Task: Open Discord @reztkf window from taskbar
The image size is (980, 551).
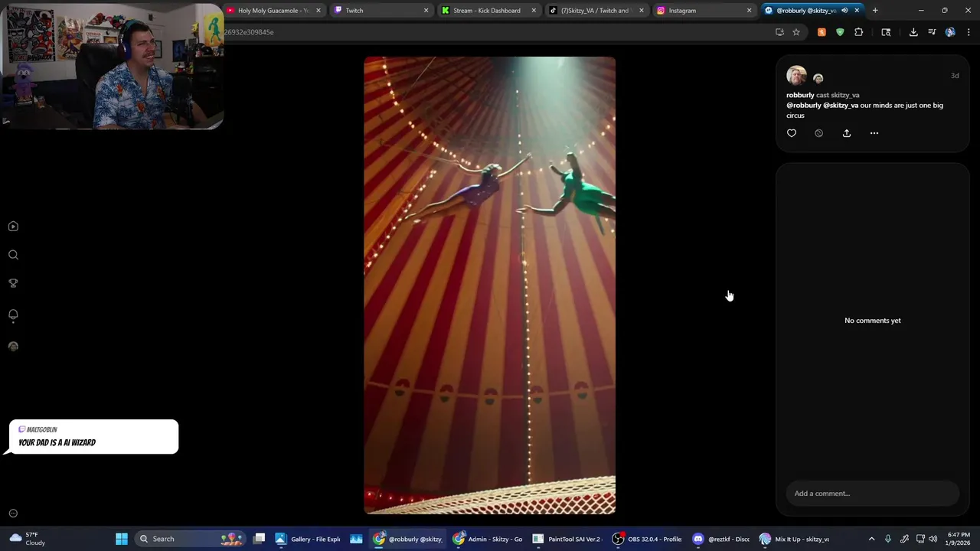Action: [722, 539]
